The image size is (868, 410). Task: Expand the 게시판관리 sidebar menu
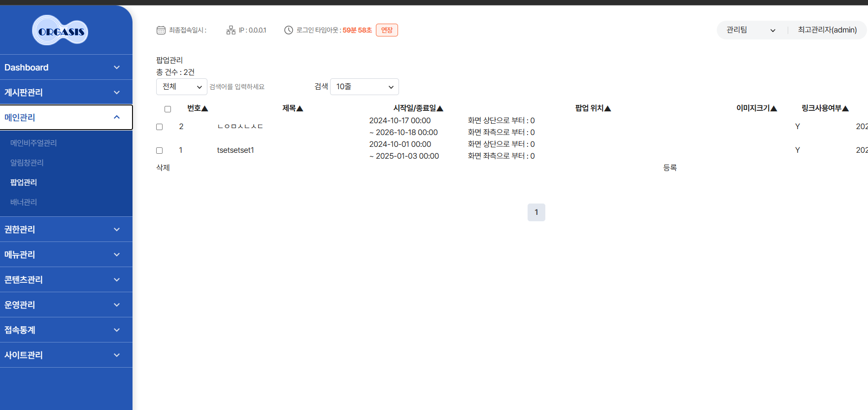[66, 92]
